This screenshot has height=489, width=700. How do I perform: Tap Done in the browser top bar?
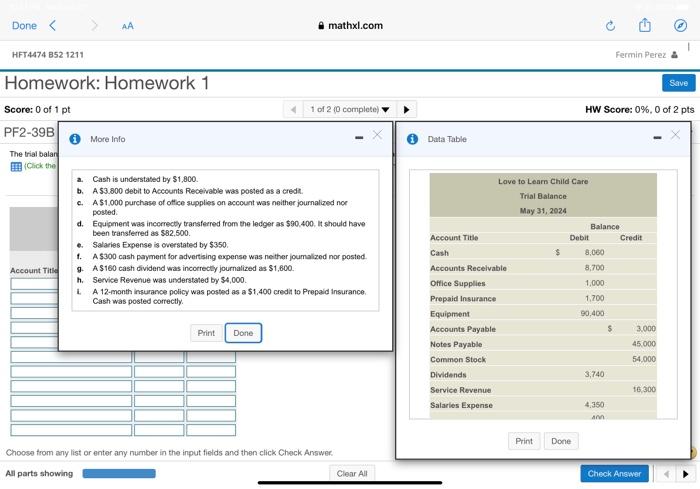pyautogui.click(x=24, y=25)
